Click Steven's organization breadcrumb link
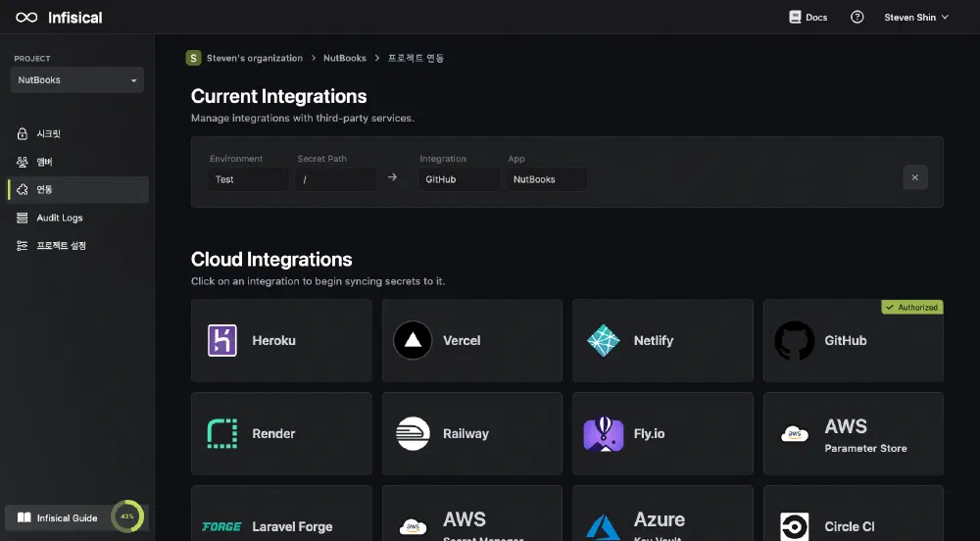The height and width of the screenshot is (541, 980). pyautogui.click(x=255, y=58)
